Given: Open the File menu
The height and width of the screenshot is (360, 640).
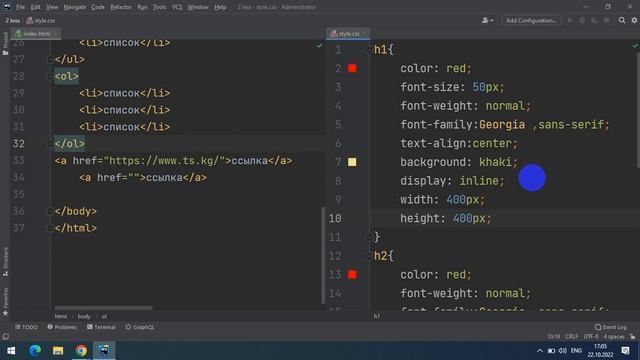Looking at the screenshot, I should click(x=20, y=7).
